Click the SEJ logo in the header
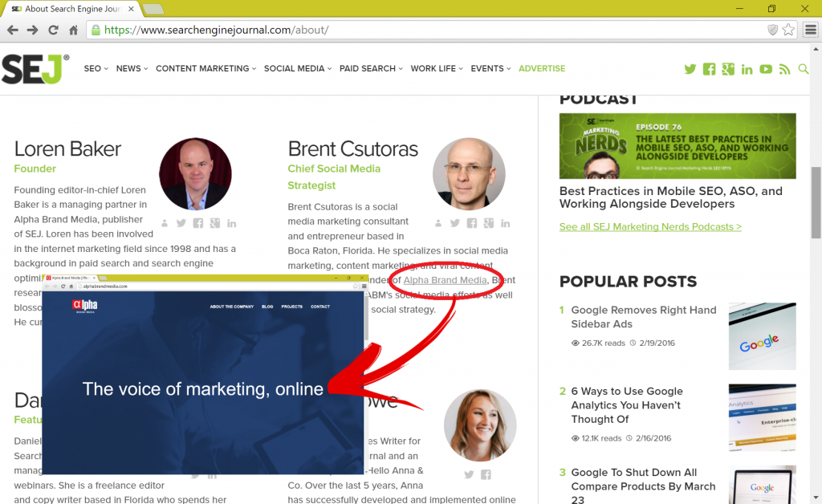Screen dimensions: 822x504 click(x=35, y=69)
